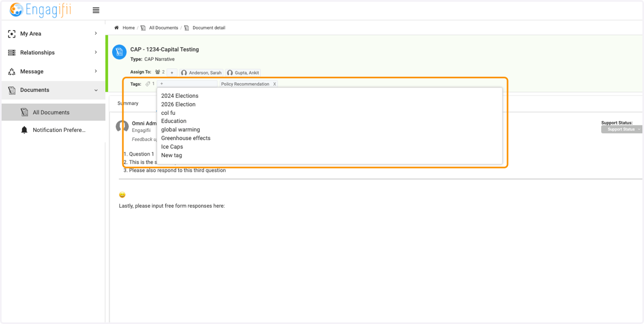The height and width of the screenshot is (324, 644).
Task: Click the Documents sidebar icon
Action: (12, 90)
